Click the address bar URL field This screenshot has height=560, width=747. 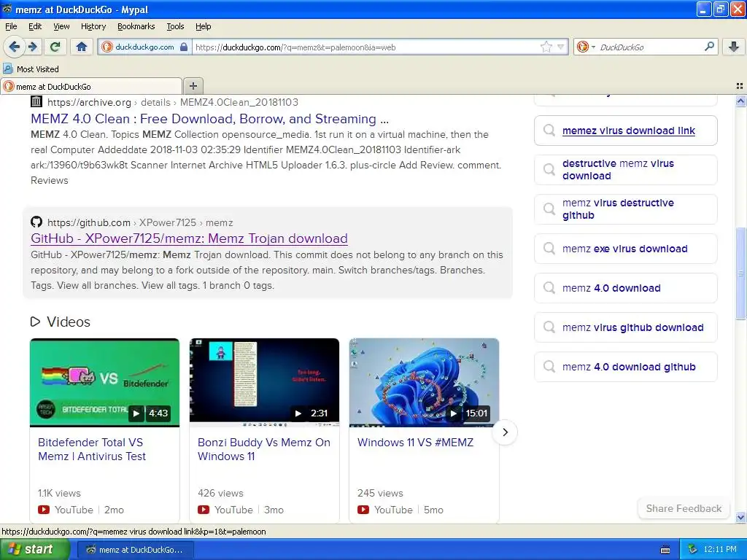coord(366,47)
